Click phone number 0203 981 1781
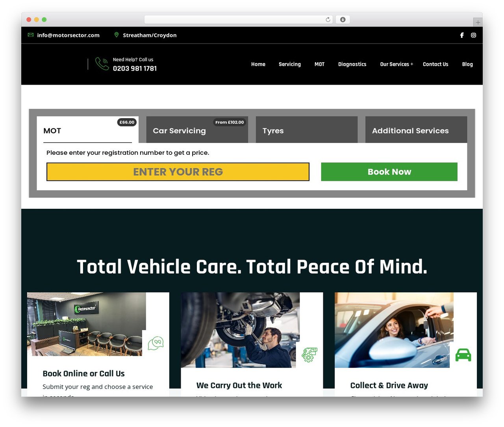This screenshot has width=504, height=427. (135, 69)
